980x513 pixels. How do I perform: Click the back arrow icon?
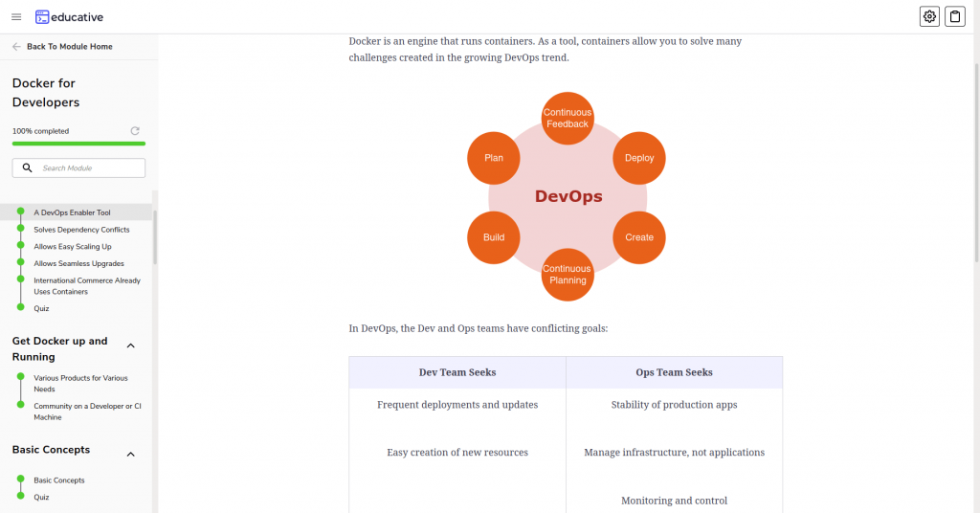point(16,46)
